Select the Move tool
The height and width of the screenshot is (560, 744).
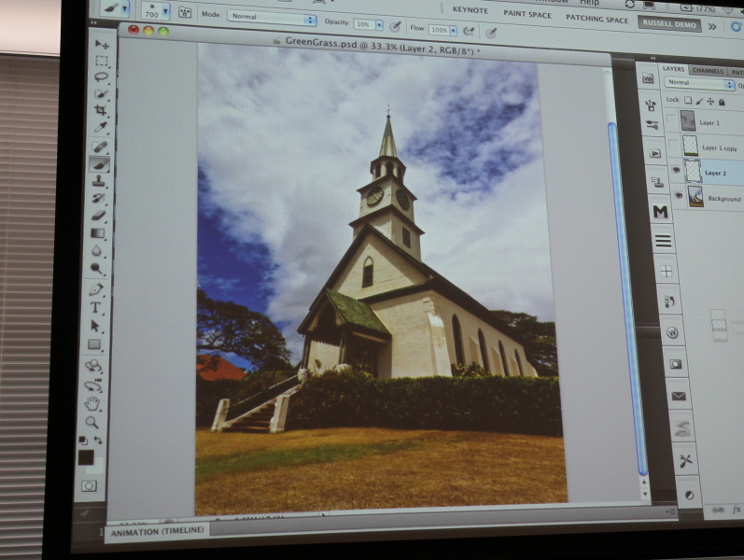point(102,44)
